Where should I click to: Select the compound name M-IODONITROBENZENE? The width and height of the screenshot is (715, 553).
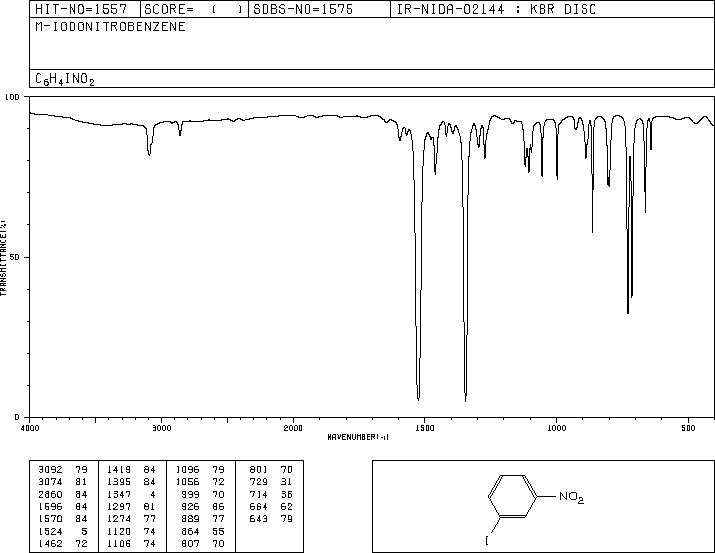click(110, 26)
